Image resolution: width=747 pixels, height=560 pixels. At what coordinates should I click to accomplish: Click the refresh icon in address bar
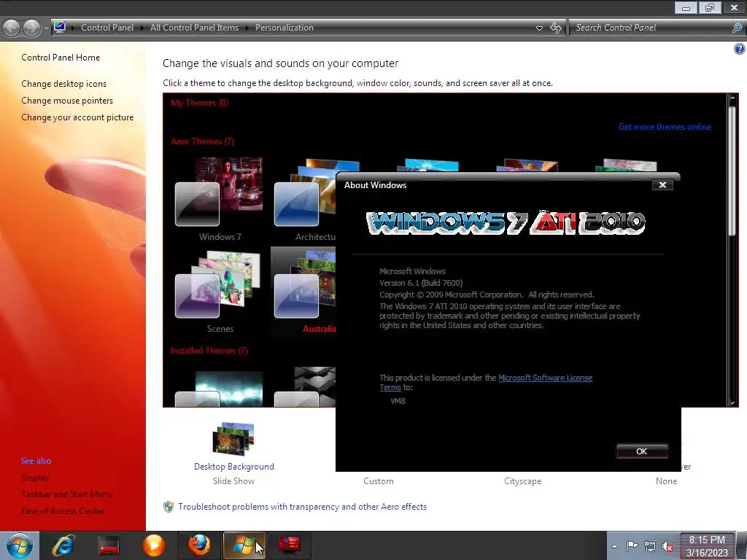555,28
